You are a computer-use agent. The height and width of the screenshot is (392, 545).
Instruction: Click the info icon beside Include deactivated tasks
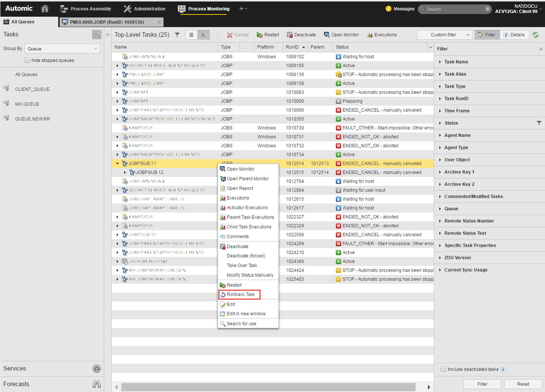pyautogui.click(x=503, y=369)
